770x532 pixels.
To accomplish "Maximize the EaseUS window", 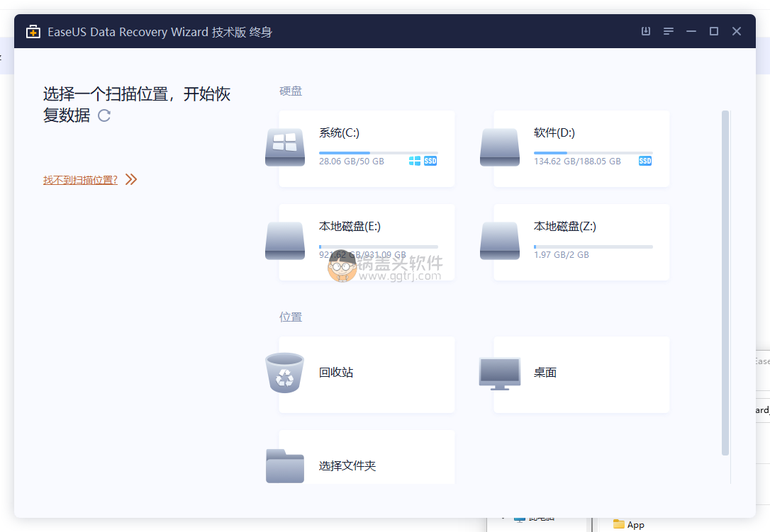I will (x=714, y=31).
